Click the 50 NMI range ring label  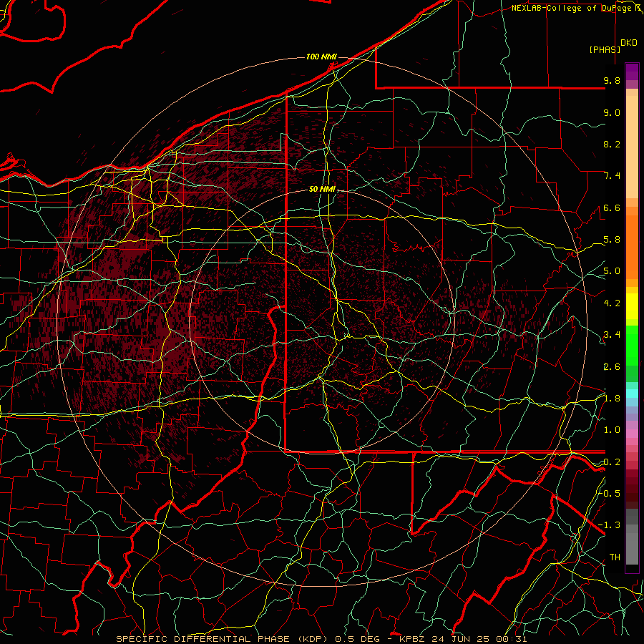click(322, 189)
